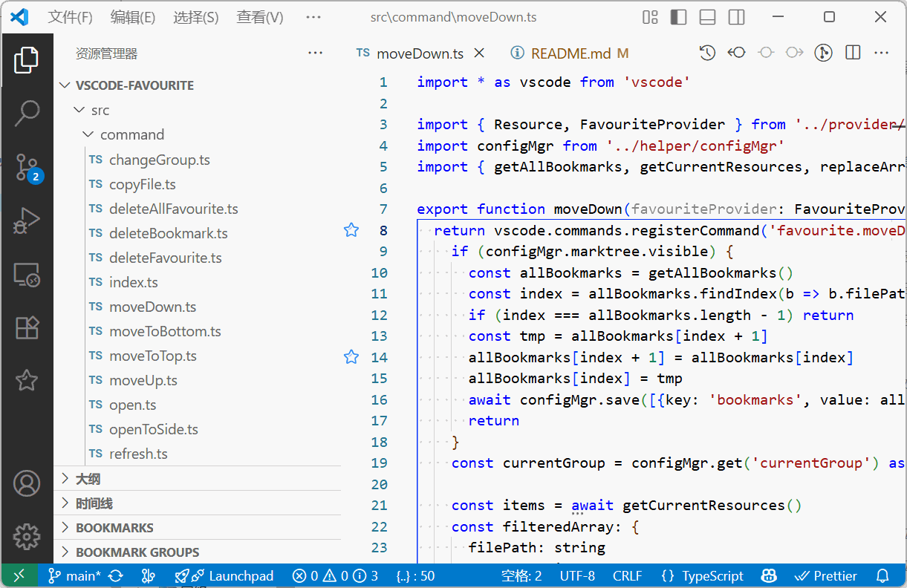Click bookmark star on line 8 gutter
Image resolution: width=907 pixels, height=588 pixels.
[x=351, y=230]
